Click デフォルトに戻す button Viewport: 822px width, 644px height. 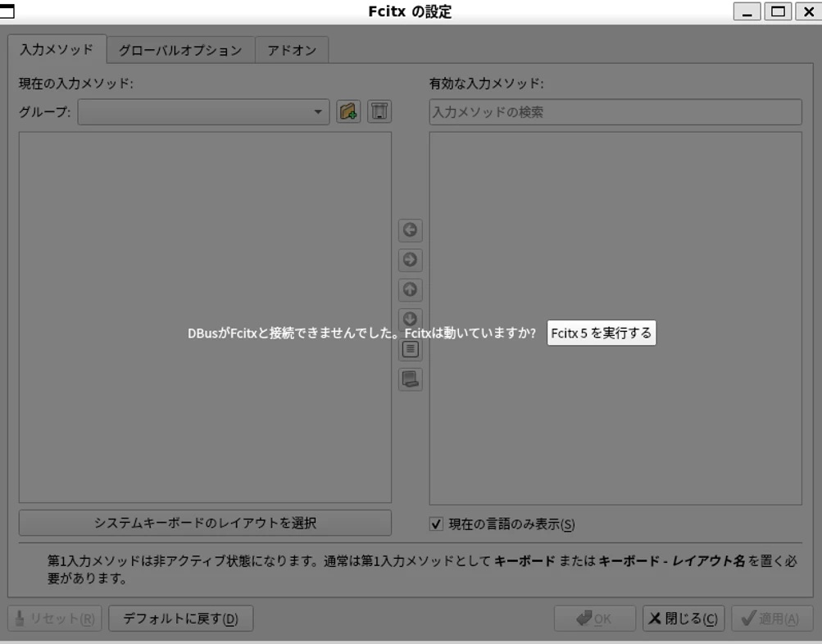click(x=181, y=619)
